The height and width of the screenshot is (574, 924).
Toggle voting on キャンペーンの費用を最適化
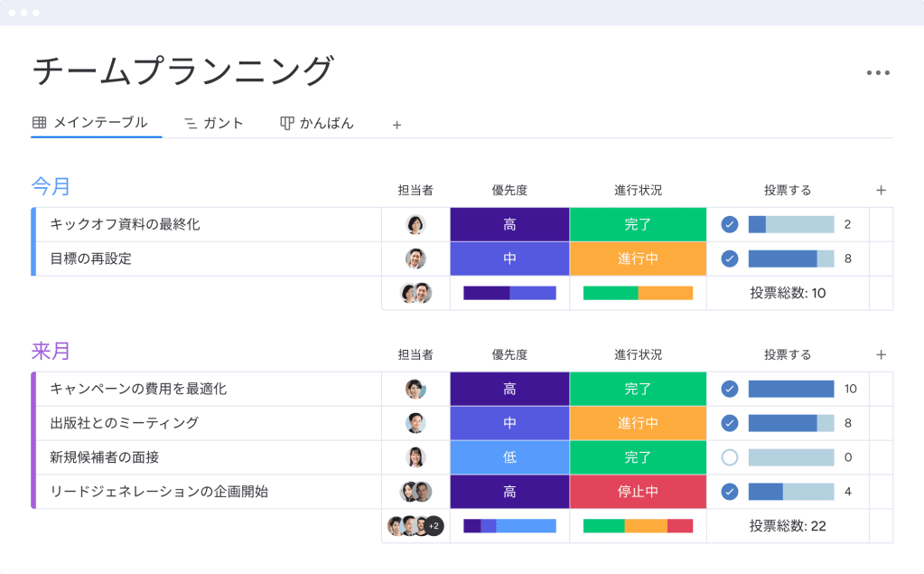pos(729,389)
